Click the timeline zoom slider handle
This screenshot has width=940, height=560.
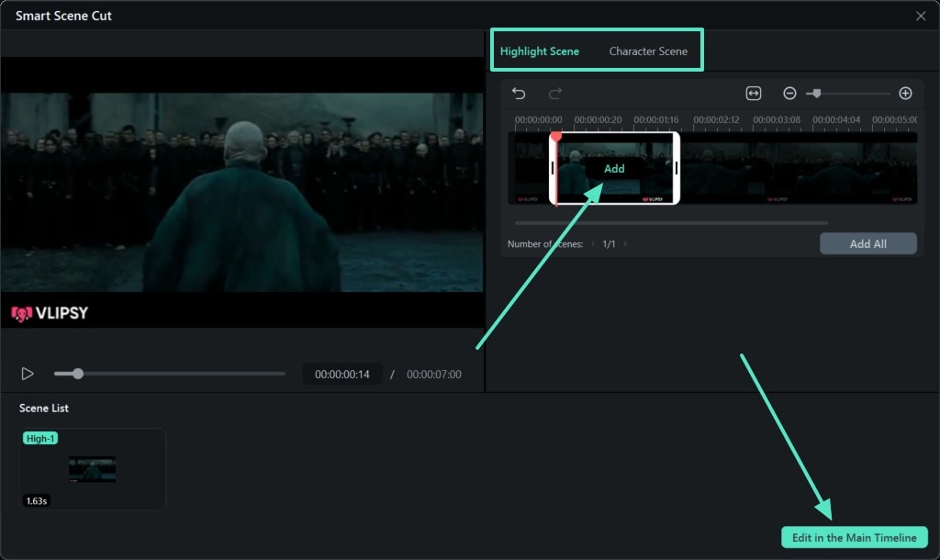click(816, 93)
